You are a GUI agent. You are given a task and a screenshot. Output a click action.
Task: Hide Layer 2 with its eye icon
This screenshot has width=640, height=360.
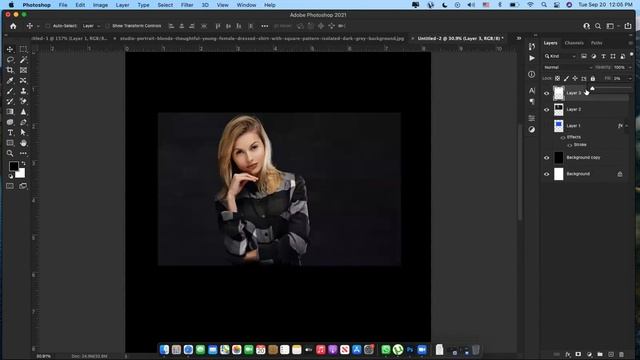coord(547,110)
